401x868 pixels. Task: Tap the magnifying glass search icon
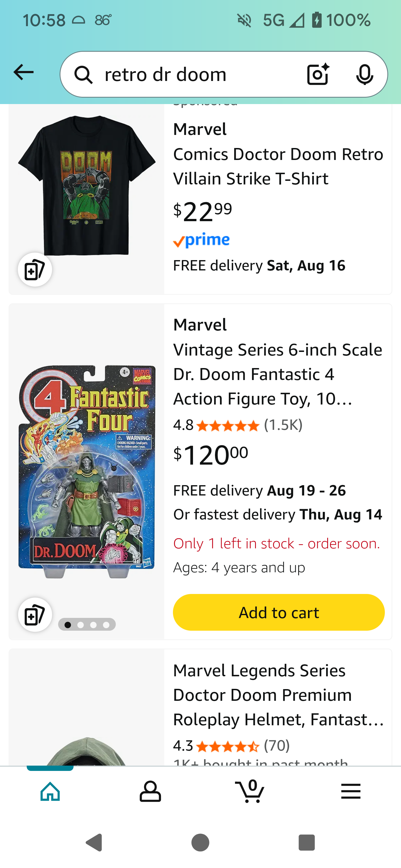(x=83, y=75)
